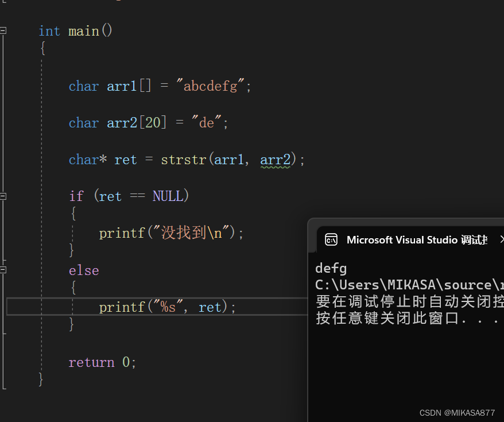Click the underlined arr2 identifier
This screenshot has width=504, height=422.
274,159
